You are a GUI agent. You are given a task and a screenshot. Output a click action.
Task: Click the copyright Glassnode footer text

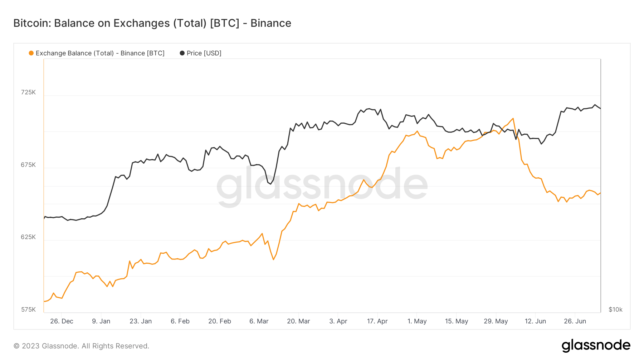pyautogui.click(x=81, y=346)
